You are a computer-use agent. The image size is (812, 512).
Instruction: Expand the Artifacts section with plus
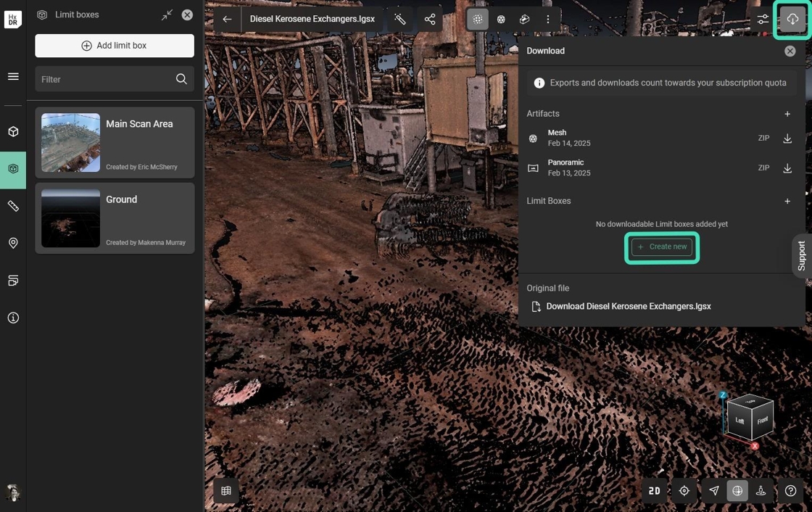click(x=787, y=114)
